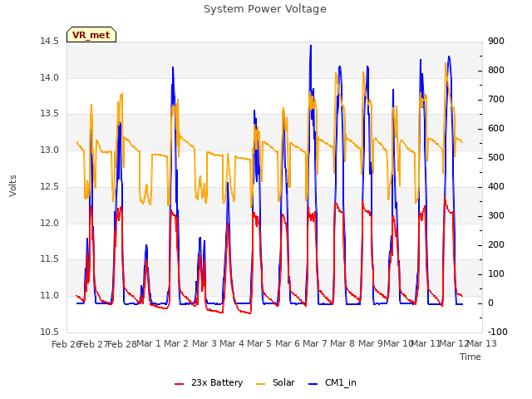Screen dimensions: 532x399
Task: Click the Mar 4 date label
Action: [232, 344]
